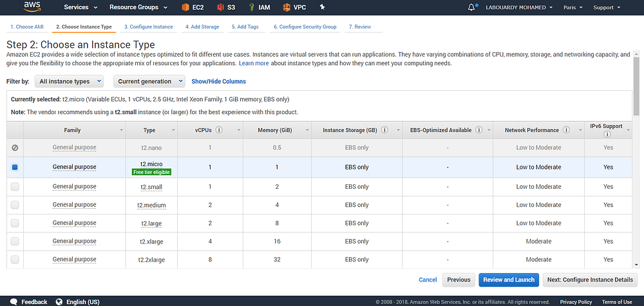Open the All instance types filter dropdown
The image size is (644, 306).
coord(69,82)
